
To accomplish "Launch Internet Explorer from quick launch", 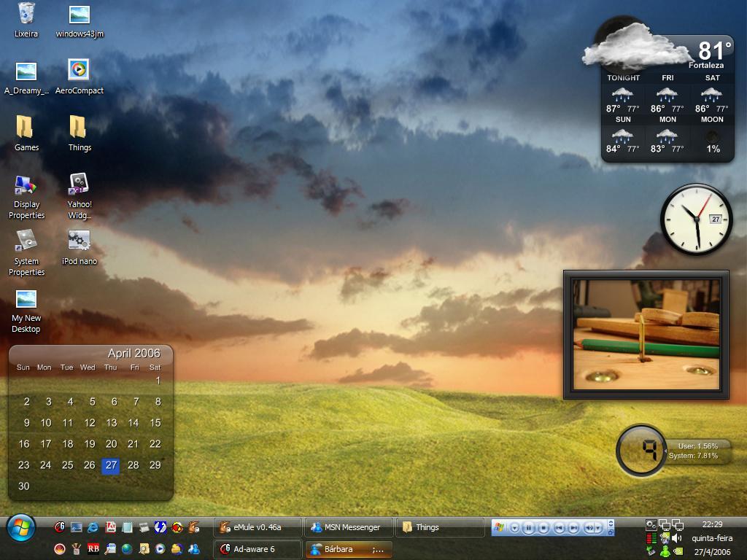I will pos(93,527).
